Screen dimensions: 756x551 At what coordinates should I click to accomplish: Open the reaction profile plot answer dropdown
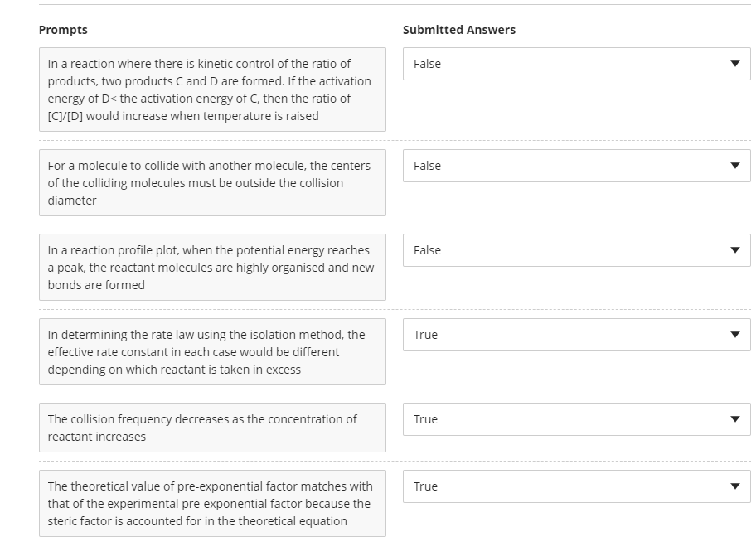click(x=575, y=250)
